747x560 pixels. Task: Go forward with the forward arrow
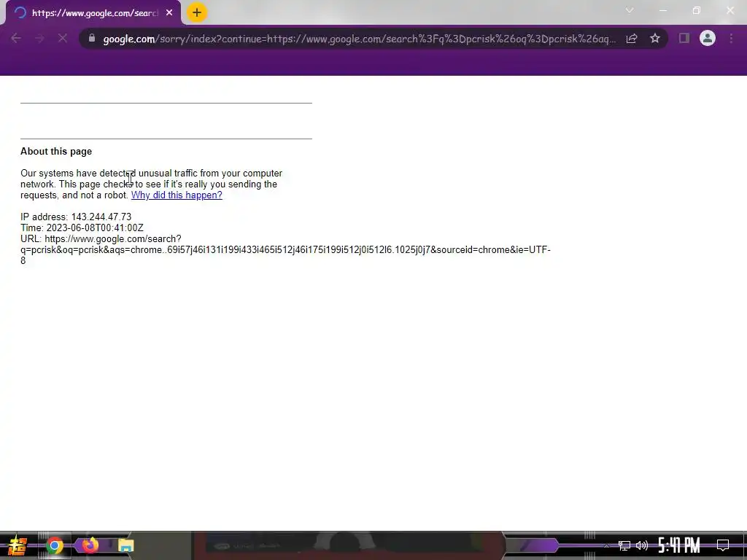pyautogui.click(x=39, y=38)
